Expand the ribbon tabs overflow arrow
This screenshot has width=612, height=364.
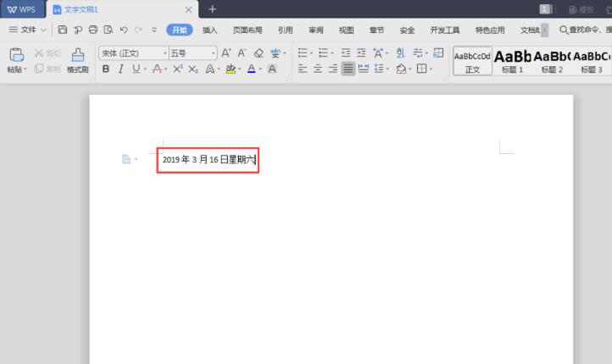point(545,30)
